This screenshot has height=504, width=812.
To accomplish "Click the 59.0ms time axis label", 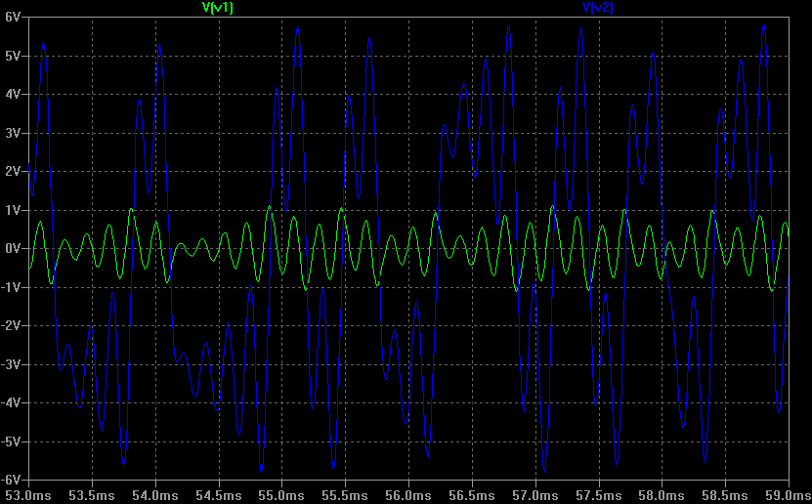I will [789, 496].
